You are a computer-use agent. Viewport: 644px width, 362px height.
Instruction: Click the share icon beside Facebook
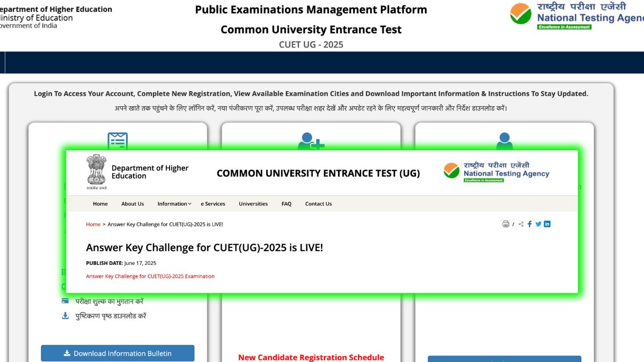(x=521, y=224)
